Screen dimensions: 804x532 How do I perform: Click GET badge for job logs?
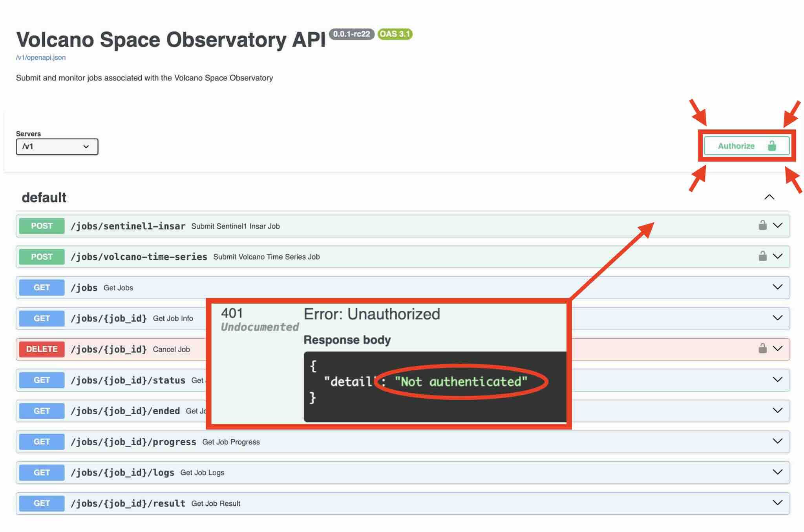pos(42,472)
